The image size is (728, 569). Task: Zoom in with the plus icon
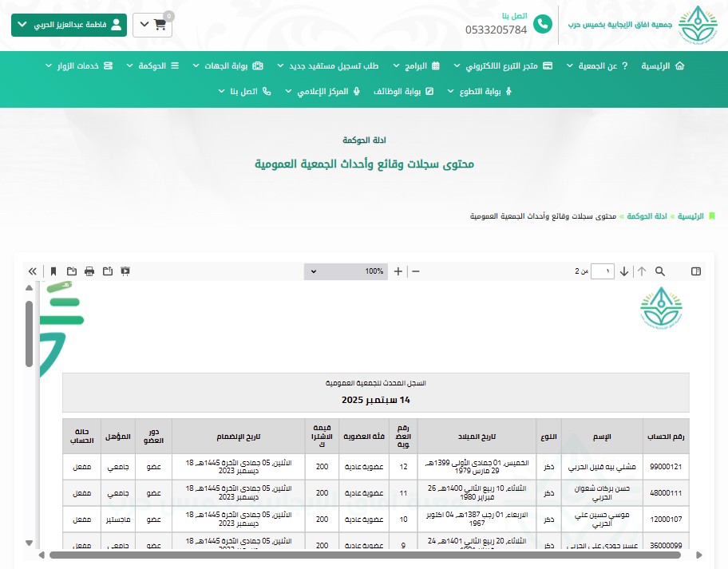coord(398,271)
